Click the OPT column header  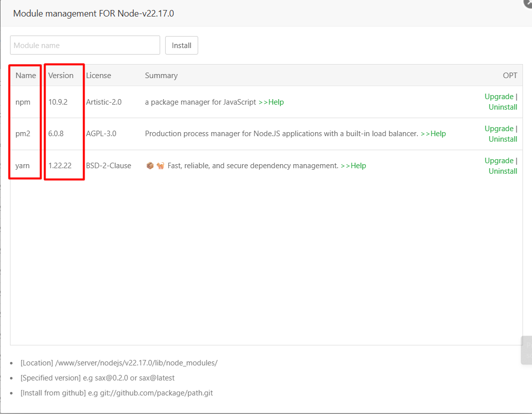click(510, 75)
